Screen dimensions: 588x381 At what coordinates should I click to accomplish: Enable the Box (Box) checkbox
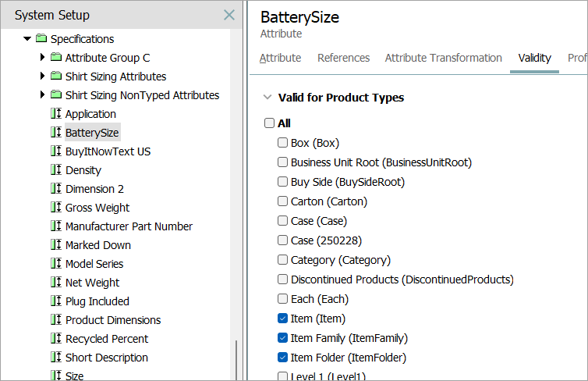(x=282, y=143)
